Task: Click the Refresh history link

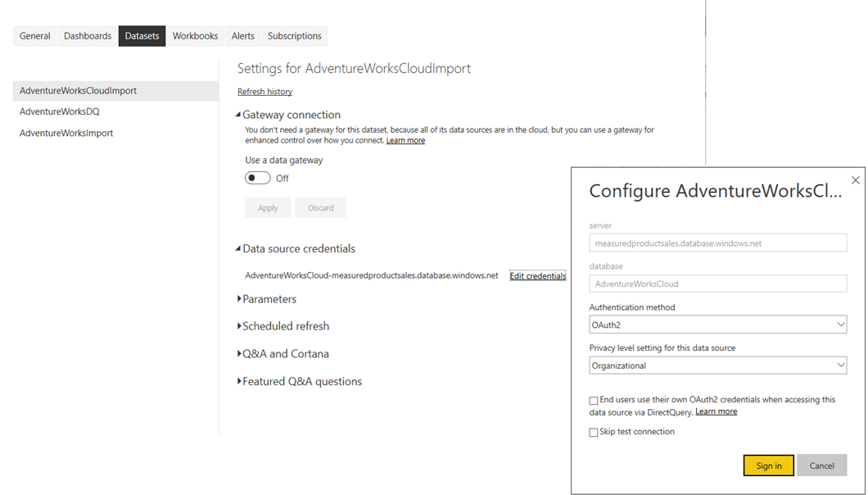Action: pos(264,91)
